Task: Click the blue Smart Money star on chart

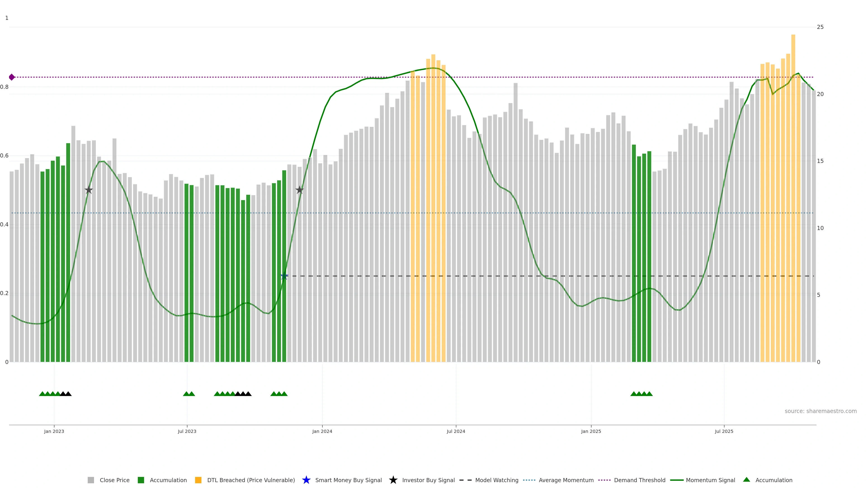Action: pos(284,276)
